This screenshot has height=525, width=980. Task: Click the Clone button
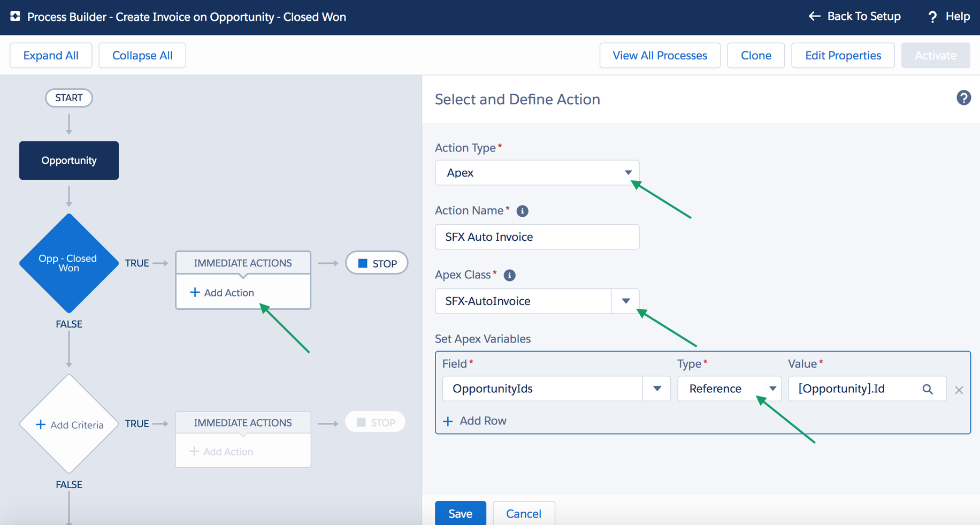pyautogui.click(x=756, y=56)
